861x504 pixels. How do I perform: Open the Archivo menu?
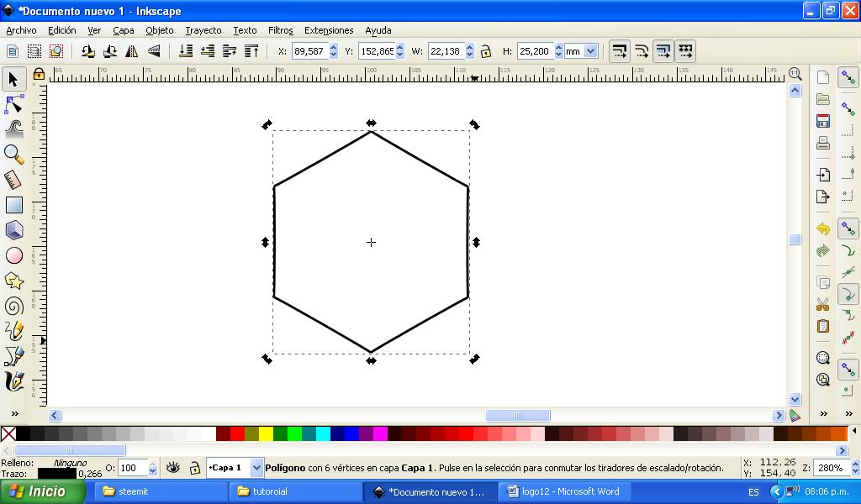coord(21,31)
